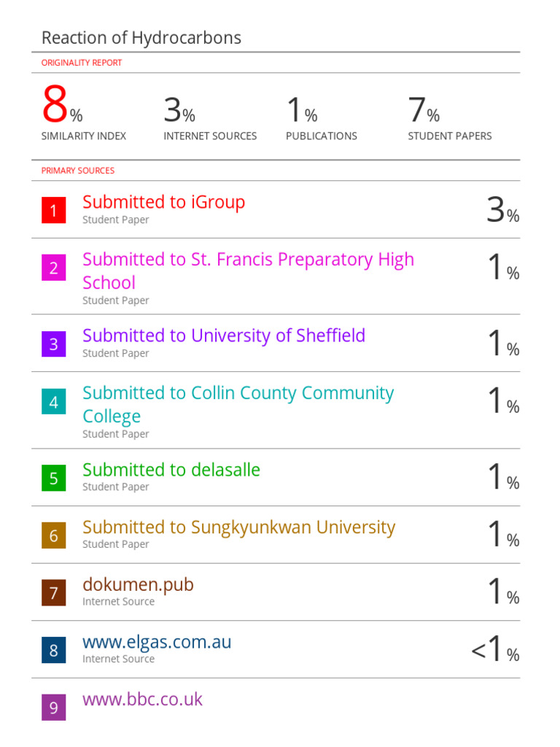Click the teal source number 4 badge

pyautogui.click(x=53, y=401)
